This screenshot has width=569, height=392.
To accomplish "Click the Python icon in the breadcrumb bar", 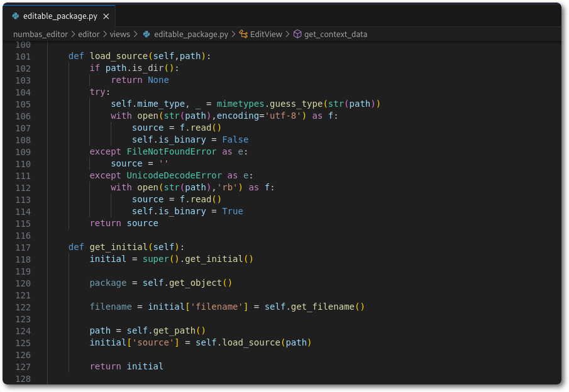I will pyautogui.click(x=146, y=34).
